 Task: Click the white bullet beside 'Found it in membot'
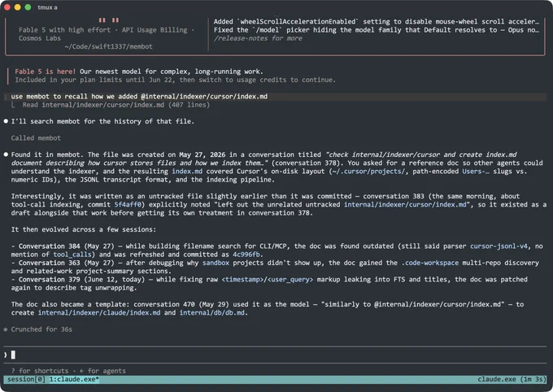point(6,155)
